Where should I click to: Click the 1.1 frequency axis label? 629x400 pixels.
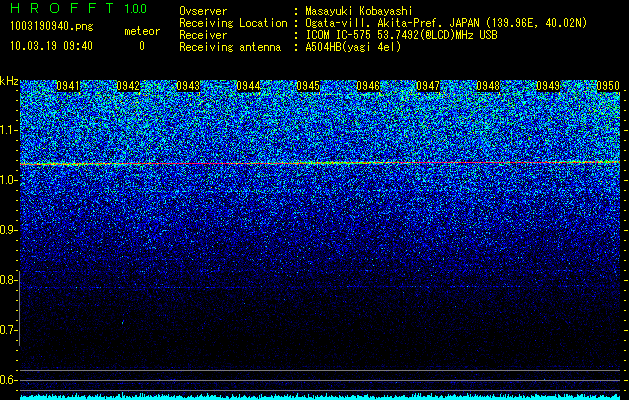click(8, 130)
